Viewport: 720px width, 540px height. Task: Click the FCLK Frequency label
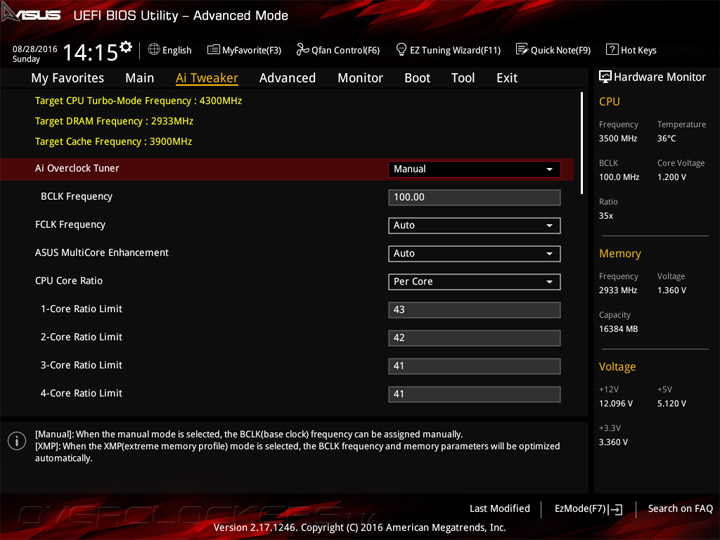tap(70, 225)
